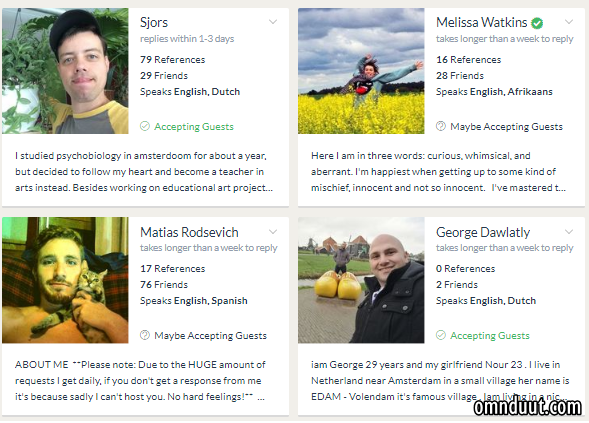589x423 pixels.
Task: Open Melissa's photo in yellow flower field
Action: point(361,71)
